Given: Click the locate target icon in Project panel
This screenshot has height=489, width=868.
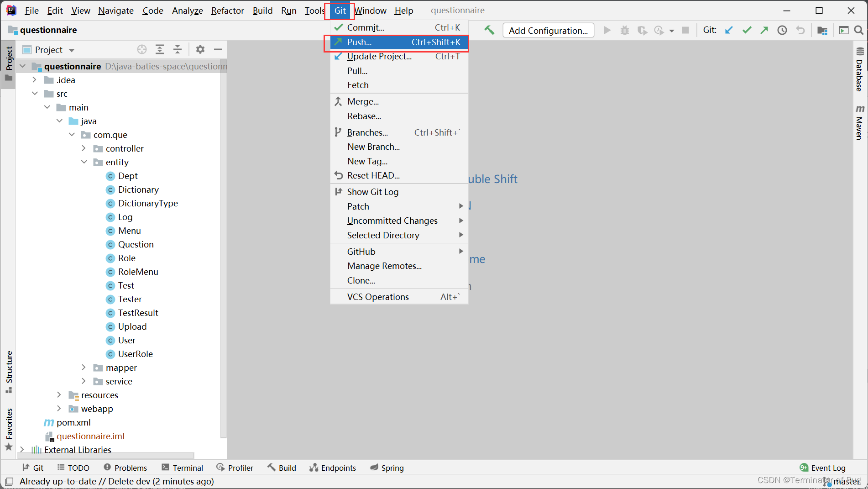Looking at the screenshot, I should coord(142,49).
